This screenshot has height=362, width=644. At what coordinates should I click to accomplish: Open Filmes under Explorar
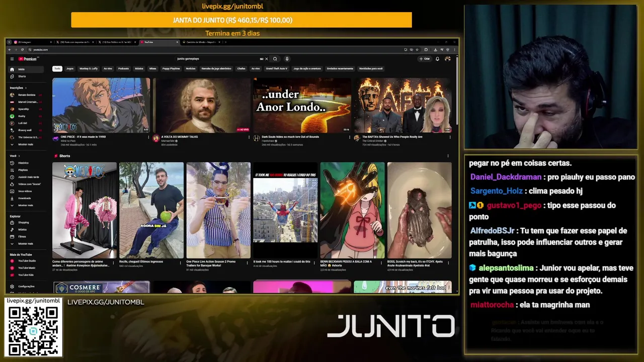(x=26, y=236)
